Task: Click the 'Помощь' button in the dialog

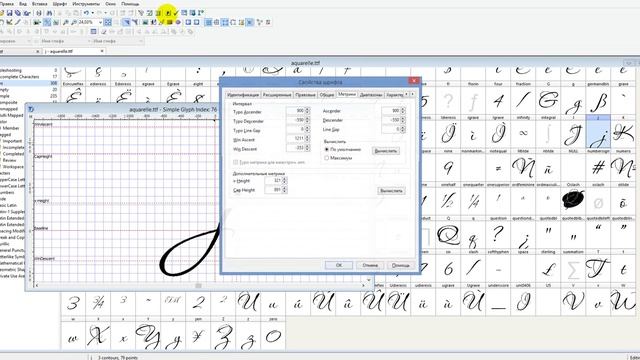Action: tap(400, 265)
